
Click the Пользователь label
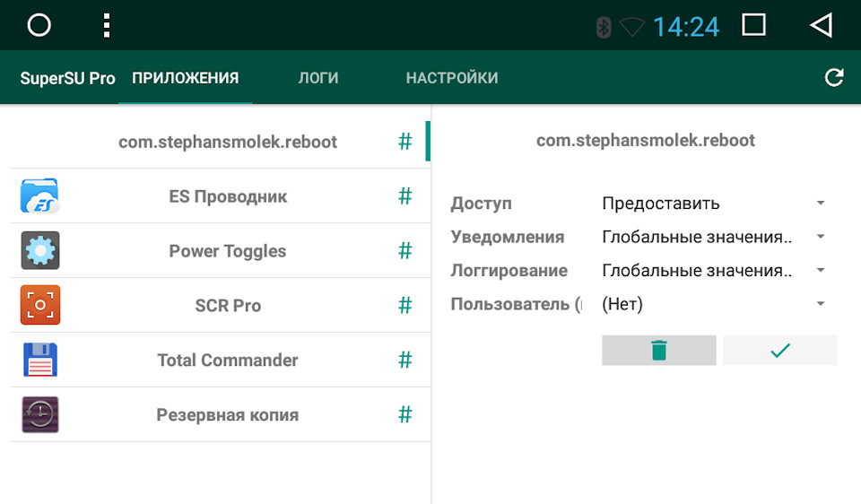pyautogui.click(x=517, y=304)
